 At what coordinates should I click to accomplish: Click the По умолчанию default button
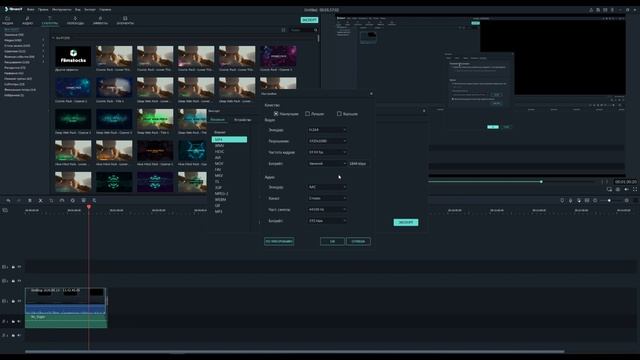[x=279, y=241]
